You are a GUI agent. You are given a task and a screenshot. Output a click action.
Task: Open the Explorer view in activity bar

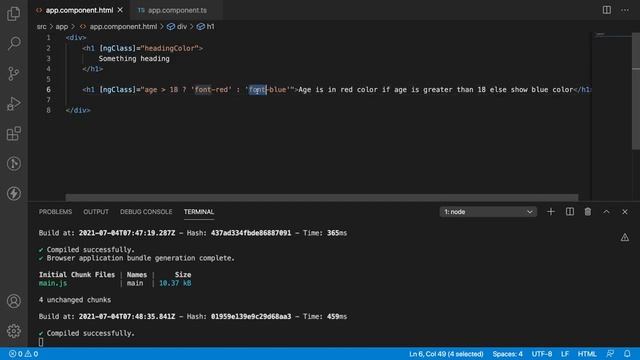[14, 13]
